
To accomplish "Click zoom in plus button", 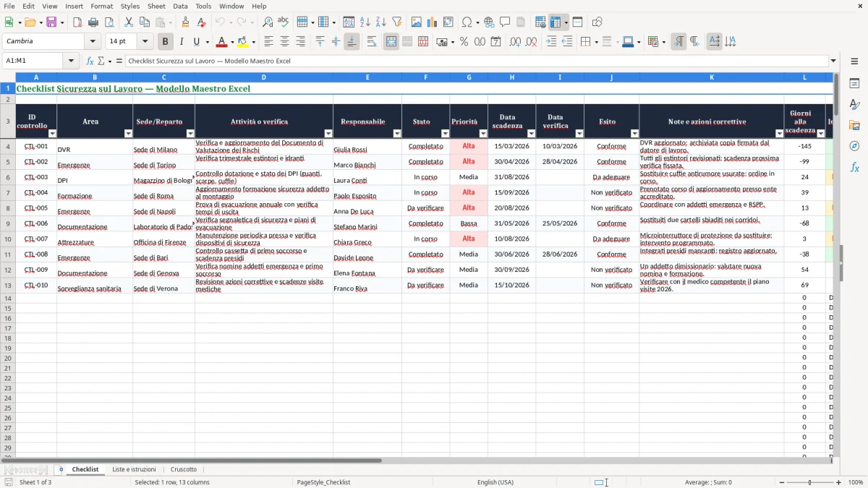I will (x=839, y=482).
